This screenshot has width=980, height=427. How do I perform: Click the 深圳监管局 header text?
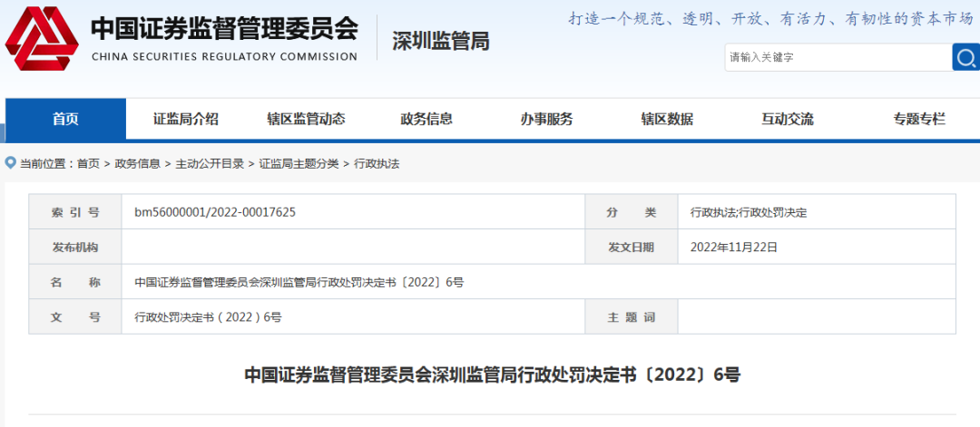pos(441,41)
